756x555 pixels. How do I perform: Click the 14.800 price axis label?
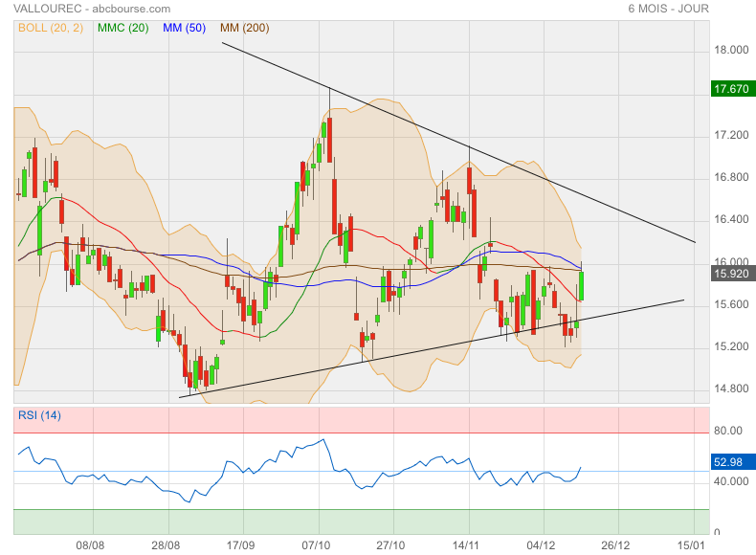tap(731, 388)
